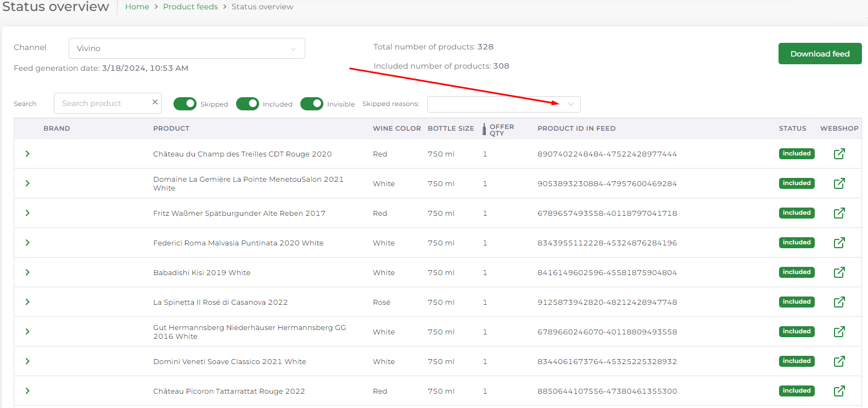
Task: Click the Webshop column header
Action: point(839,128)
